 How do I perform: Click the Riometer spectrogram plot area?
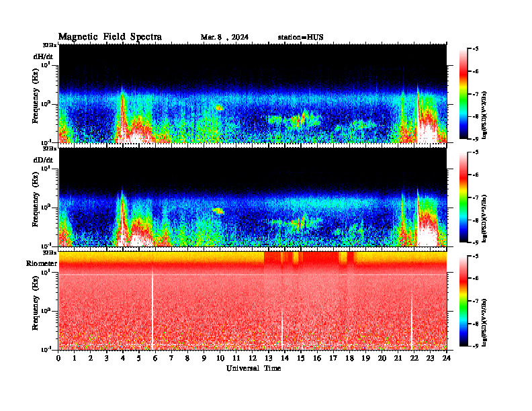(x=253, y=301)
